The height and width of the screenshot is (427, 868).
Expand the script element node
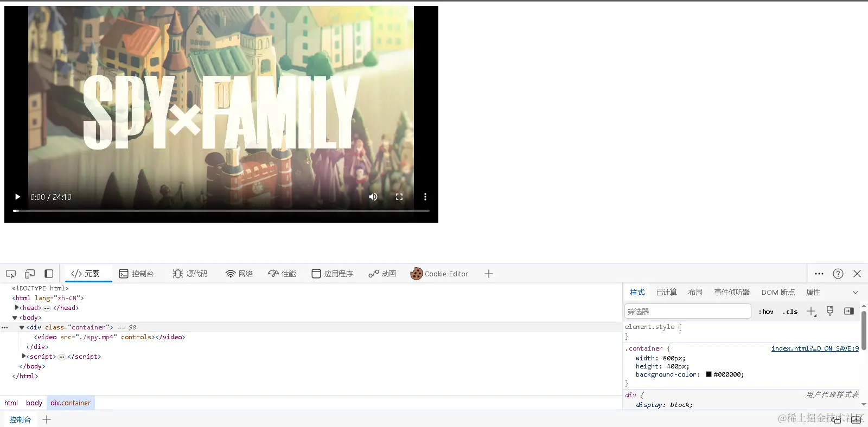pyautogui.click(x=23, y=357)
